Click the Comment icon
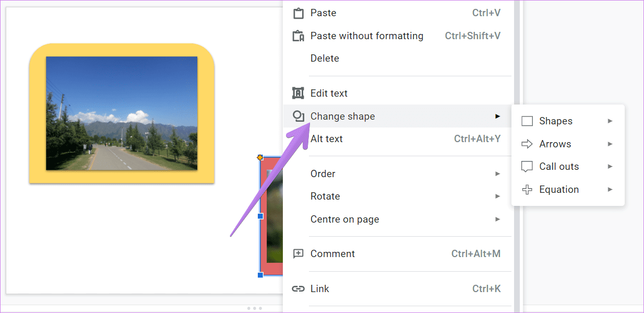 pyautogui.click(x=298, y=253)
